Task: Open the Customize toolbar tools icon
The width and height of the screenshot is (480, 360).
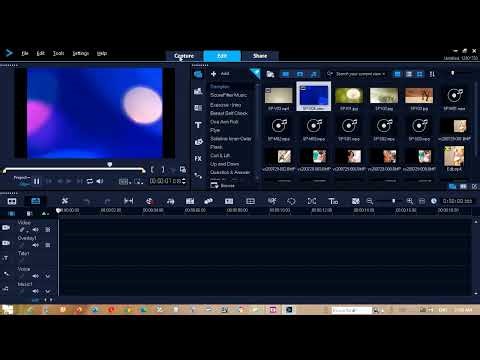Action: [x=65, y=201]
